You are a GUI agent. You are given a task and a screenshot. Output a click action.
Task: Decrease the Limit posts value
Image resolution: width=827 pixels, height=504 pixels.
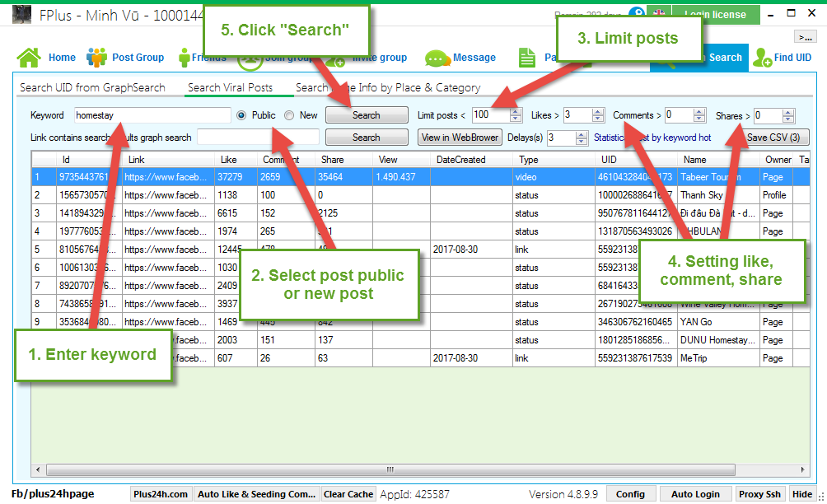(x=516, y=119)
